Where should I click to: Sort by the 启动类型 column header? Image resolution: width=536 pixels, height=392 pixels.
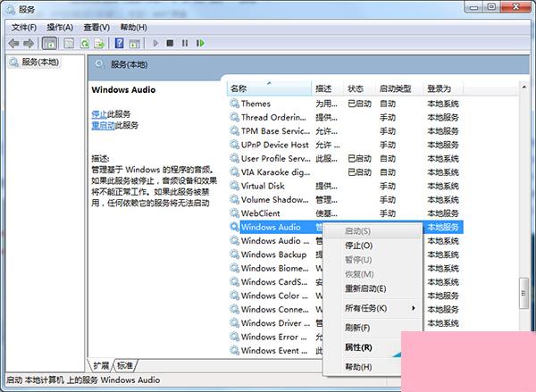(399, 88)
